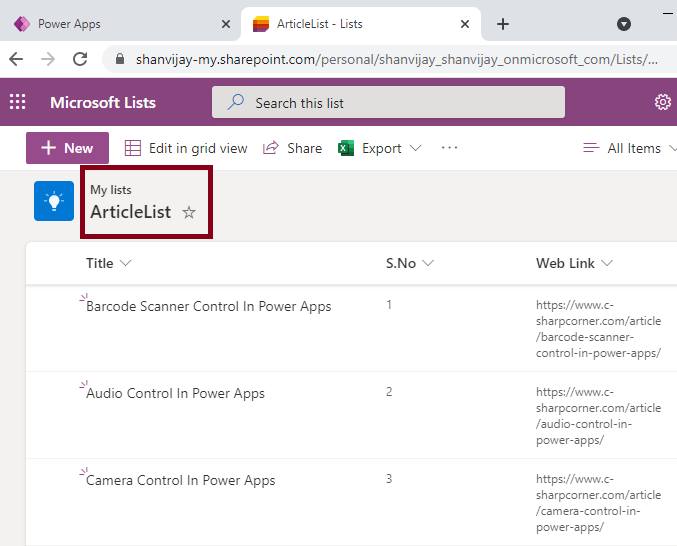The height and width of the screenshot is (546, 677).
Task: Open the browser profile dropdown circle icon
Action: point(623,24)
